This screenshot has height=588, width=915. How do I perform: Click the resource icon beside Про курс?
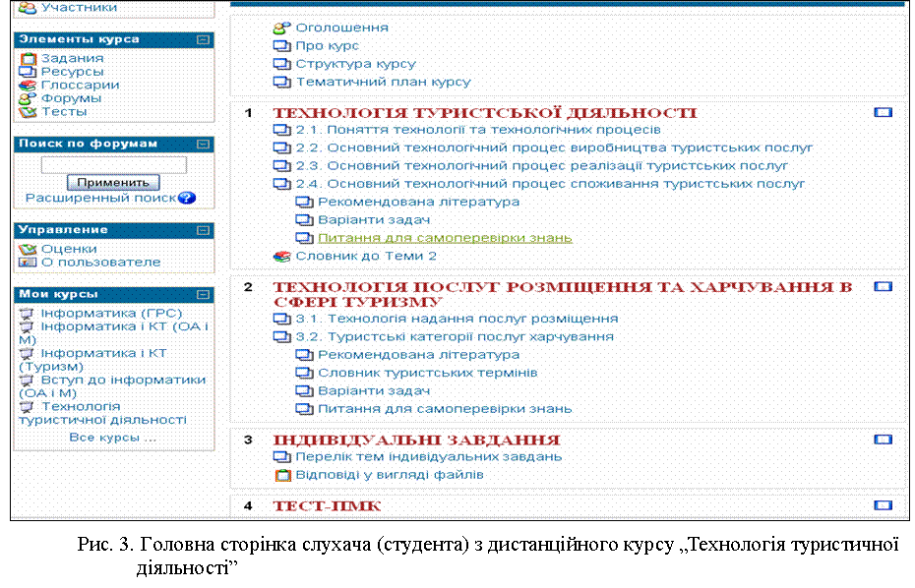(281, 45)
